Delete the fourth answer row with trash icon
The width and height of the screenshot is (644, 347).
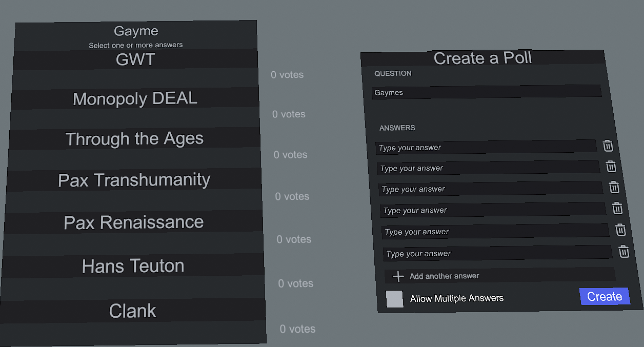[617, 208]
